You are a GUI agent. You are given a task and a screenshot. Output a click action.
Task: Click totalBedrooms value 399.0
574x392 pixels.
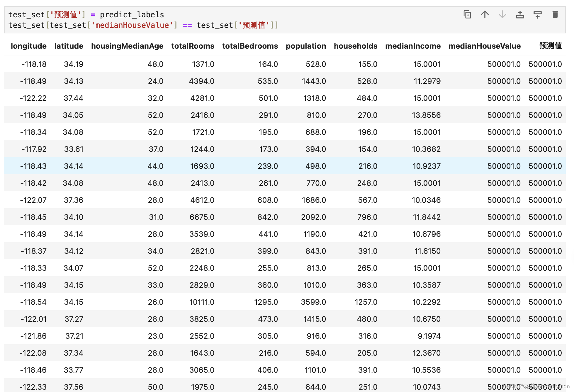coord(268,251)
